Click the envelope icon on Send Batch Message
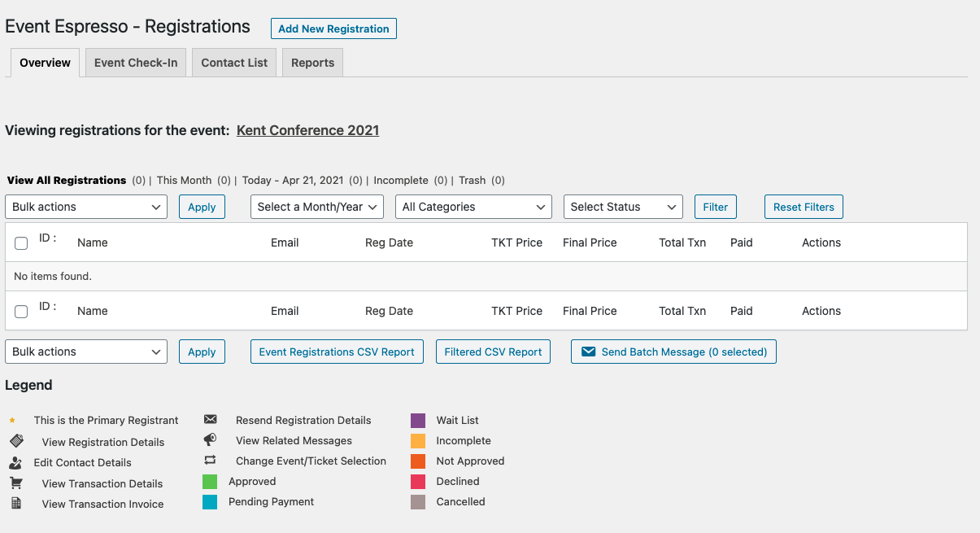 click(x=587, y=352)
